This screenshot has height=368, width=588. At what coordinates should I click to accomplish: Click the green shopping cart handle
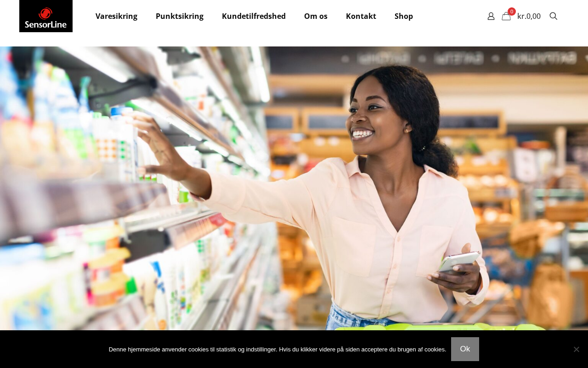pos(439,327)
